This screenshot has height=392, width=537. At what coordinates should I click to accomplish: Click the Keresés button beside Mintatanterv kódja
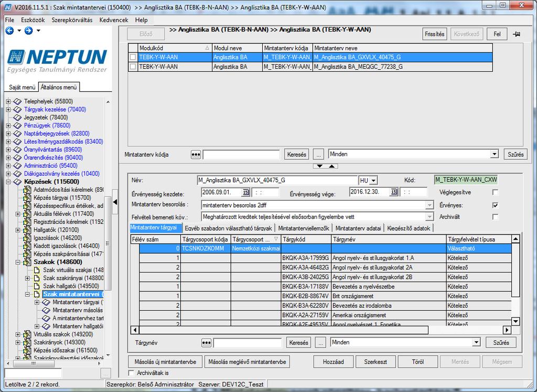coord(297,155)
